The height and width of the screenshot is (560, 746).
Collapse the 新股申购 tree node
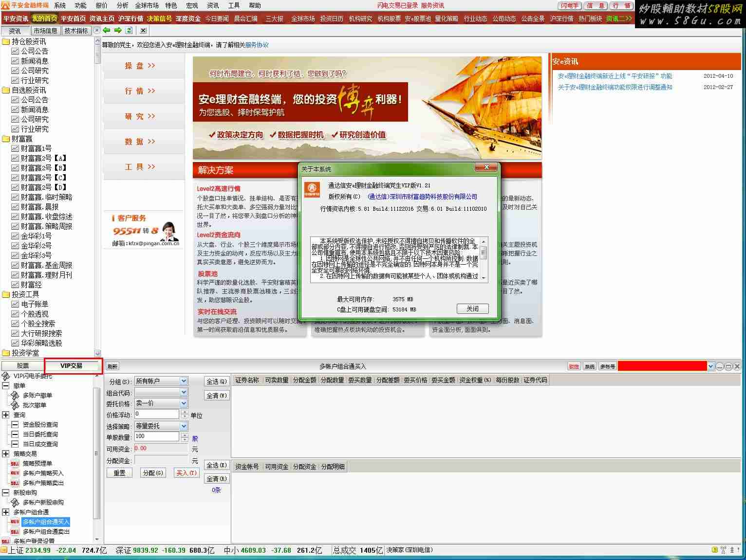tap(6, 492)
